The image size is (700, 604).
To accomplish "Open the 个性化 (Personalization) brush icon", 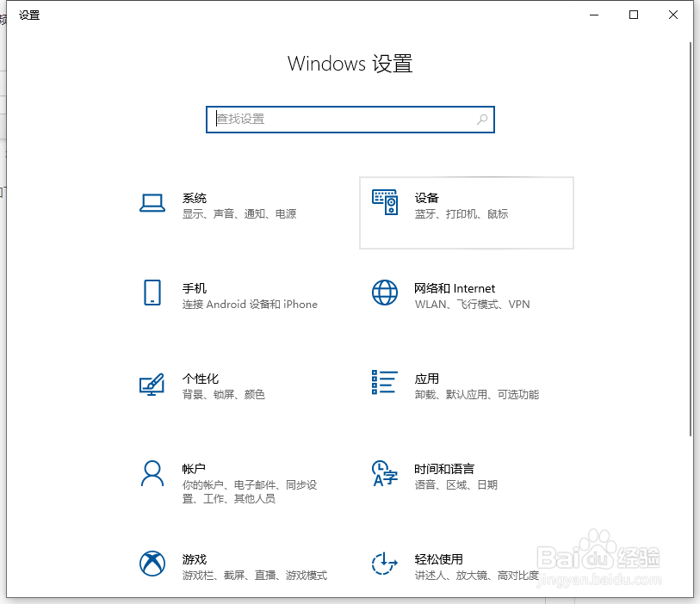I will [x=152, y=385].
